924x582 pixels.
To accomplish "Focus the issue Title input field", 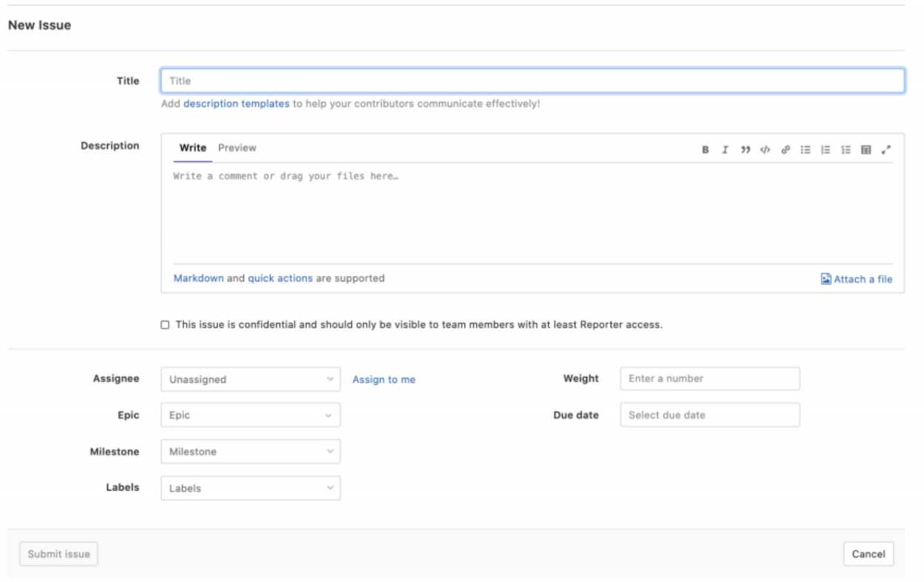I will coord(532,81).
